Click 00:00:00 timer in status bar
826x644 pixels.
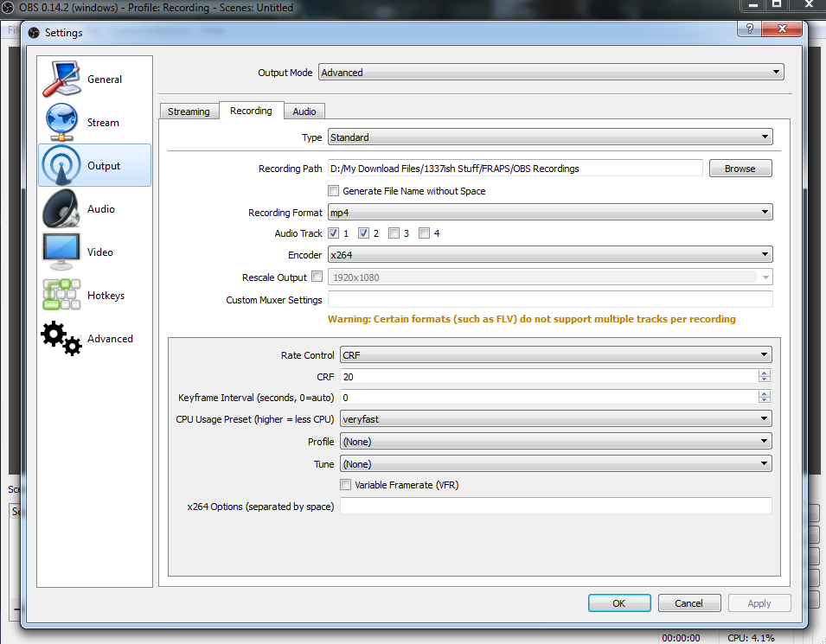[681, 637]
